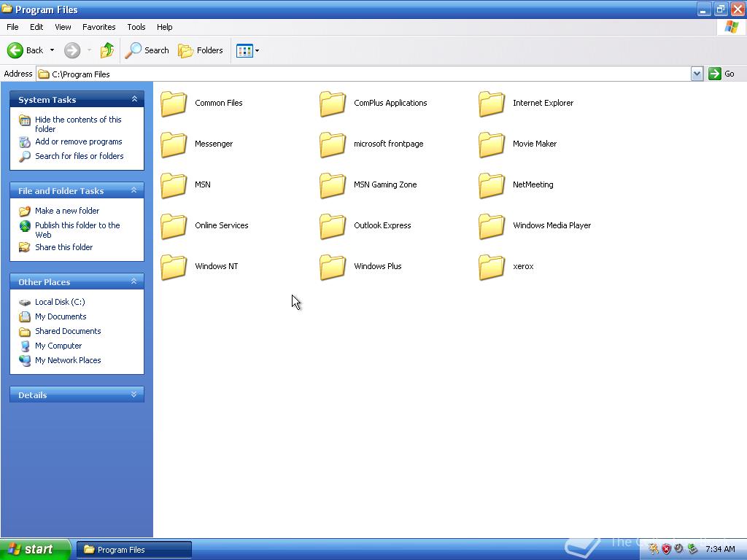Open the Back history dropdown arrow
This screenshot has height=560, width=747.
coord(52,50)
